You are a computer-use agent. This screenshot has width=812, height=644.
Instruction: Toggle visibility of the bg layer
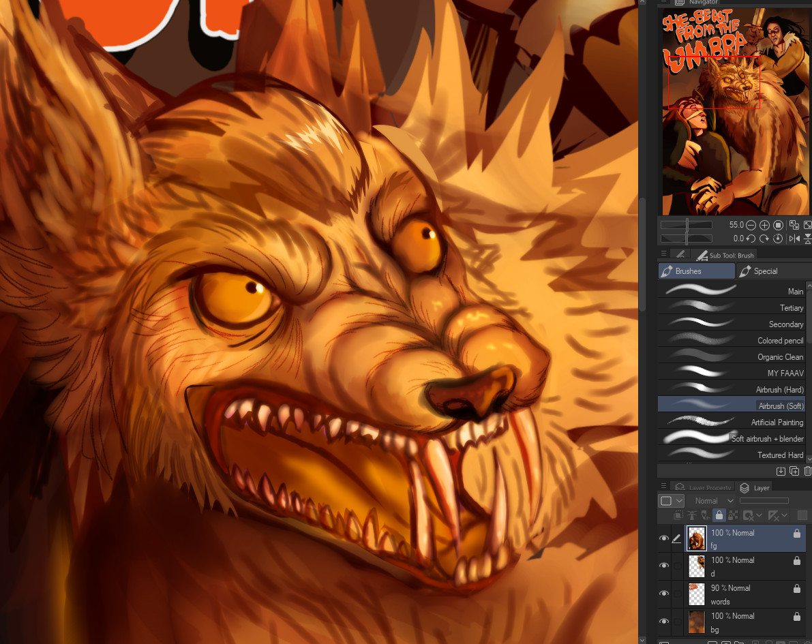click(663, 621)
